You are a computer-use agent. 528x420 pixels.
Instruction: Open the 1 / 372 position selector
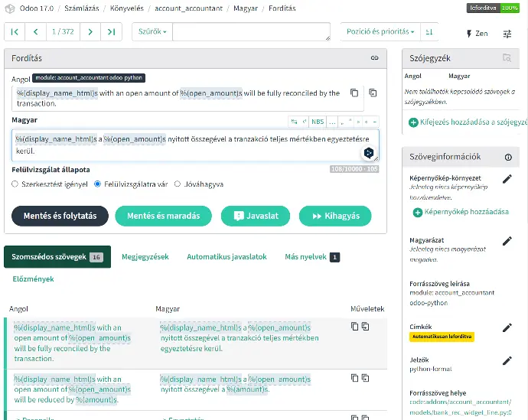(x=63, y=32)
